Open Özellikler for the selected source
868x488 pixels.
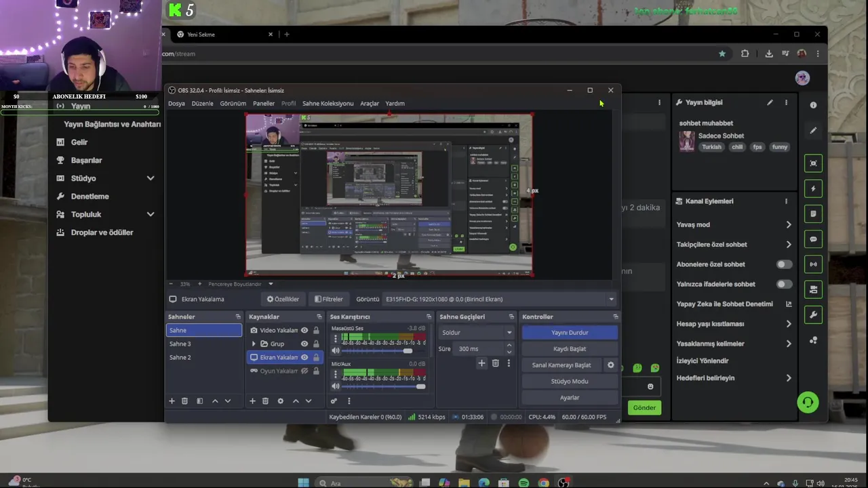[x=283, y=299]
